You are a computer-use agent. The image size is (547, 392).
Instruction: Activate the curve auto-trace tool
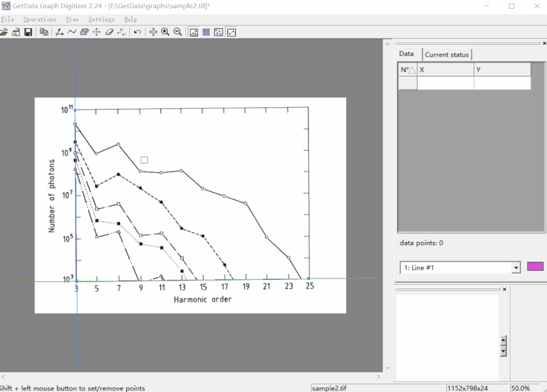[71, 31]
